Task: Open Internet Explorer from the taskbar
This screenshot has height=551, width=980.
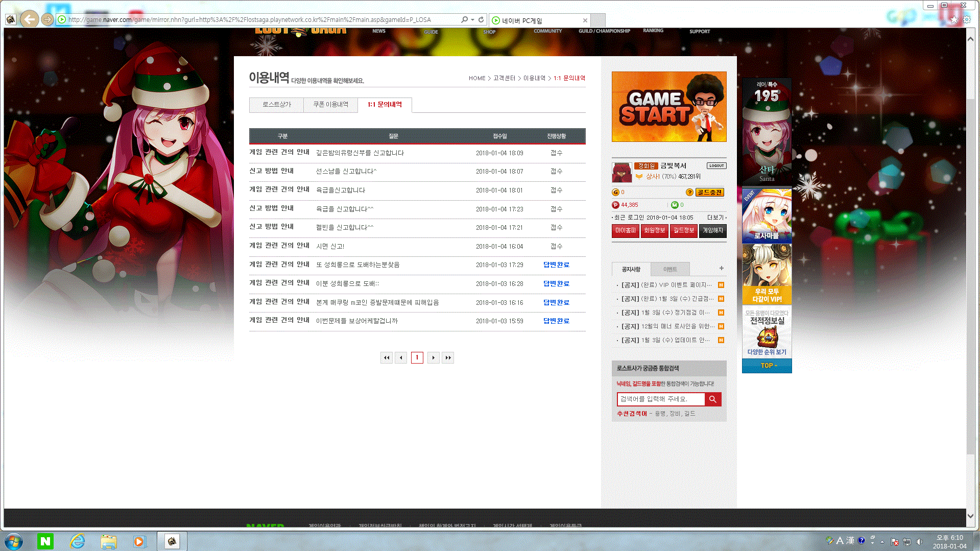Action: point(77,541)
